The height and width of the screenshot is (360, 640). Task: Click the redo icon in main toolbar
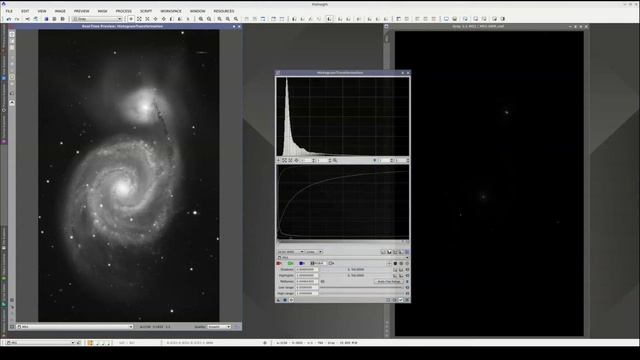point(17,19)
